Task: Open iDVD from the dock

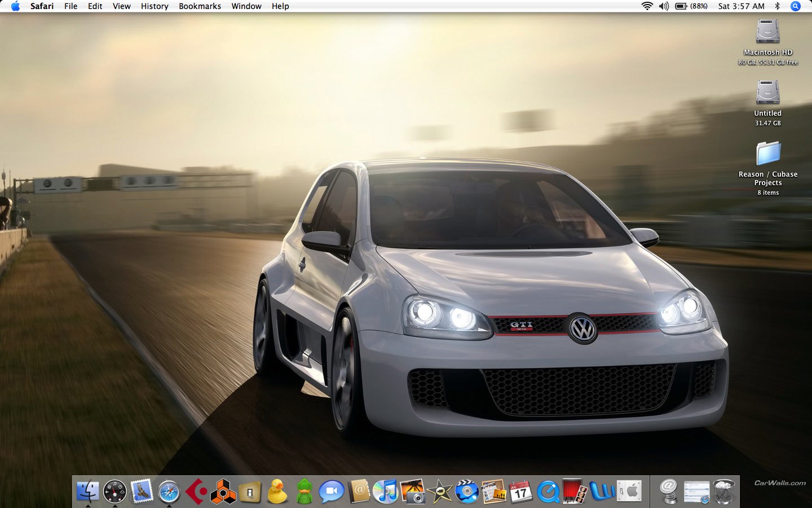Action: 467,491
